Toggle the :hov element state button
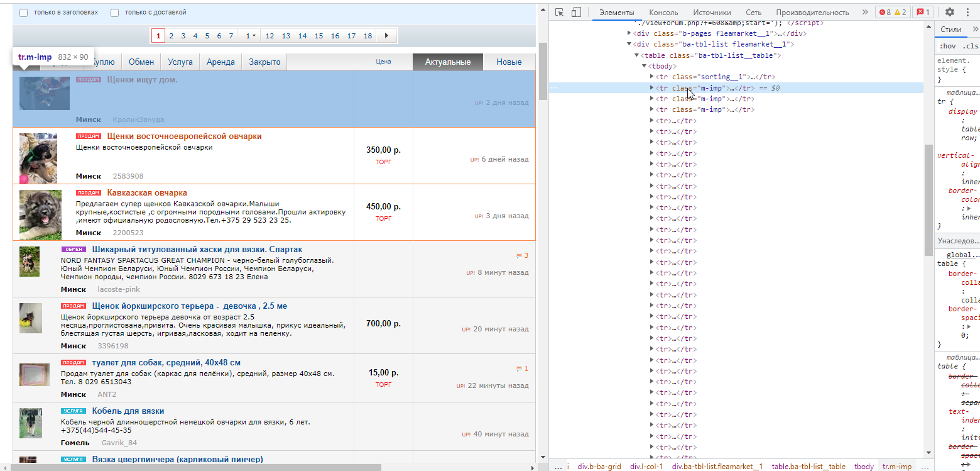 pos(947,46)
